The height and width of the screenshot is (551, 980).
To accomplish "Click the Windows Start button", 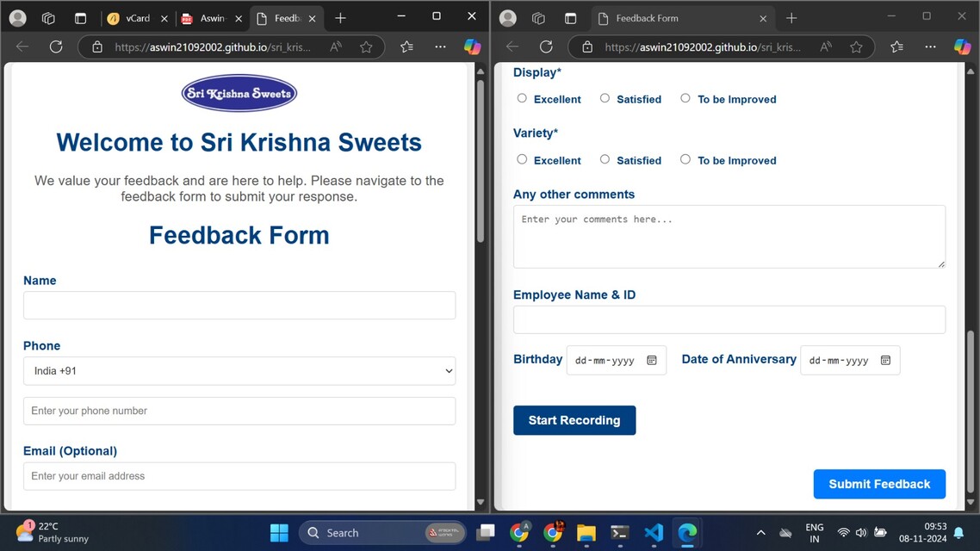I will pyautogui.click(x=279, y=533).
